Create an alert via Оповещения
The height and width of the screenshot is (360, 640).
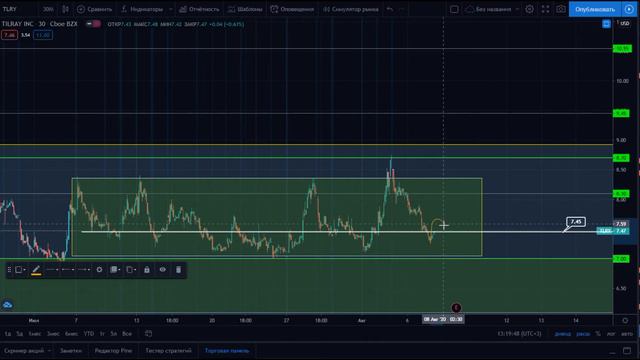(292, 9)
